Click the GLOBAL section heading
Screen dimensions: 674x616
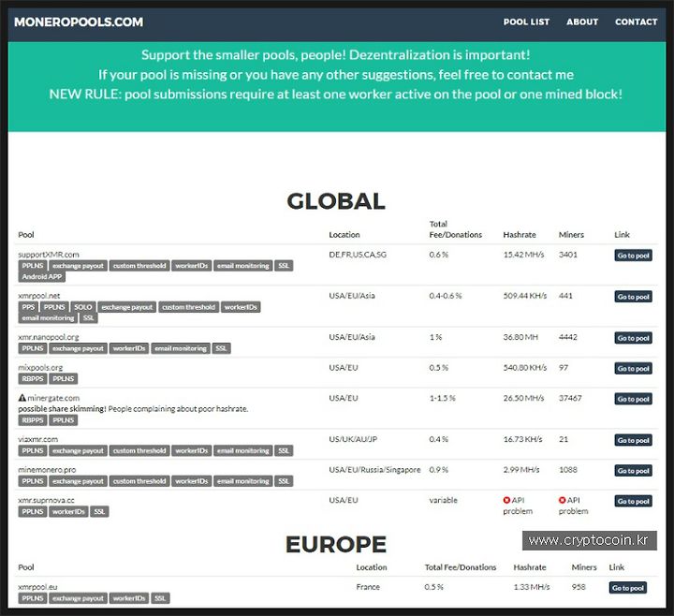(x=336, y=201)
